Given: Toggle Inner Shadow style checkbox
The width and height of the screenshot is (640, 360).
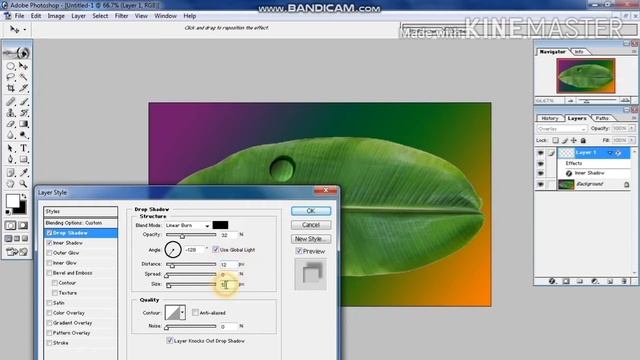Looking at the screenshot, I should [x=49, y=243].
